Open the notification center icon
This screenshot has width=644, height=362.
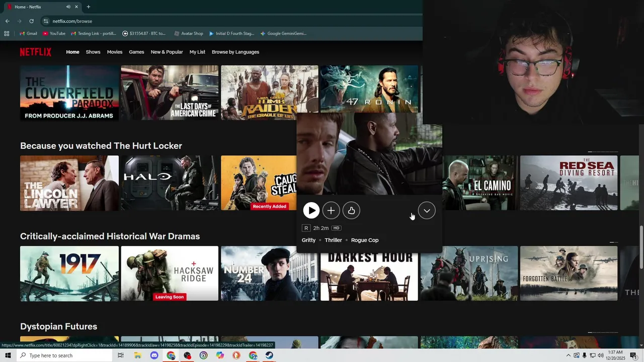633,355
